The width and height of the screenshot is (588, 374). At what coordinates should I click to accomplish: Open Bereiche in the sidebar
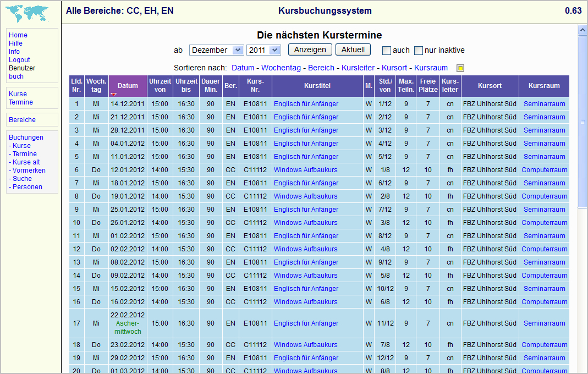(x=22, y=120)
